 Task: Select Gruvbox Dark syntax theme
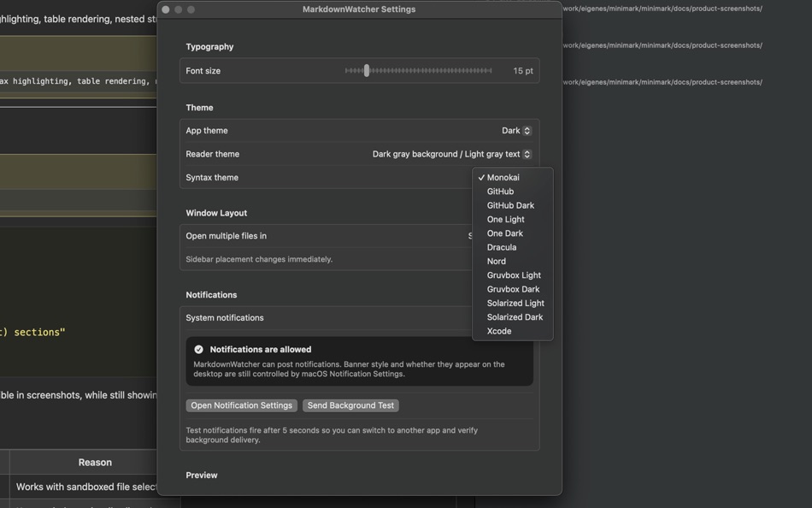pos(513,288)
